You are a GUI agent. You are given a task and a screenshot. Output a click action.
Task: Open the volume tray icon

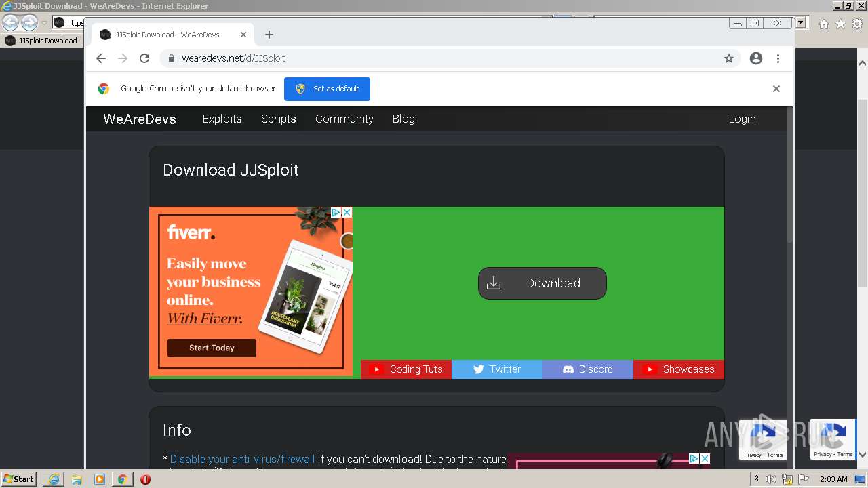click(771, 479)
